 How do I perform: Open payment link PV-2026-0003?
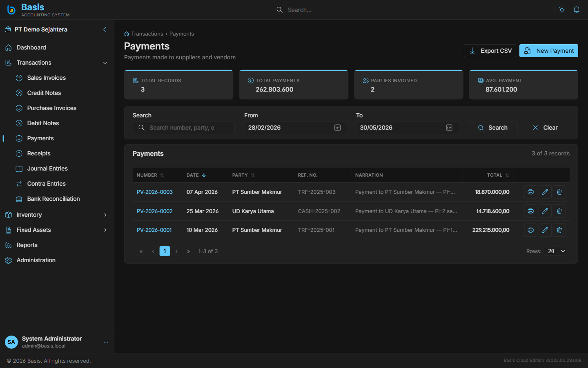(x=155, y=192)
